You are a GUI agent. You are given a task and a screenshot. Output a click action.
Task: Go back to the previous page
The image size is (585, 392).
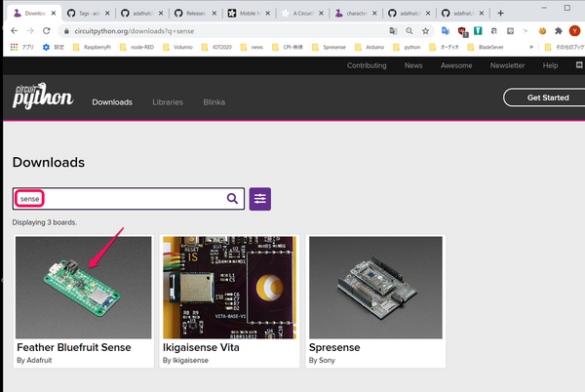click(12, 31)
